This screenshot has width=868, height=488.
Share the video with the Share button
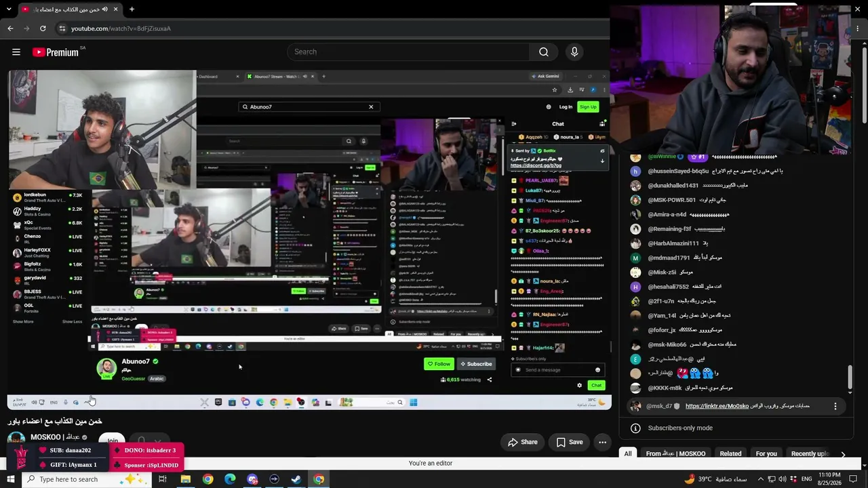[x=523, y=442]
